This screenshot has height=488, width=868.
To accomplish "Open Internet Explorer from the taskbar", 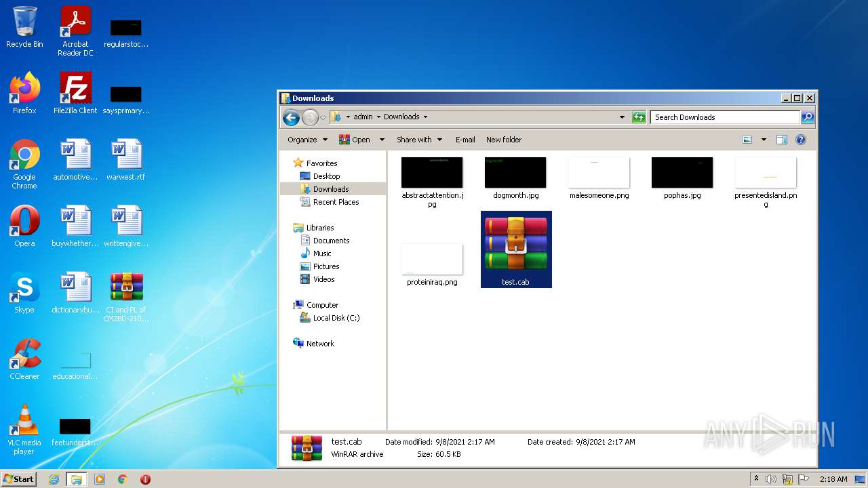I will click(54, 479).
